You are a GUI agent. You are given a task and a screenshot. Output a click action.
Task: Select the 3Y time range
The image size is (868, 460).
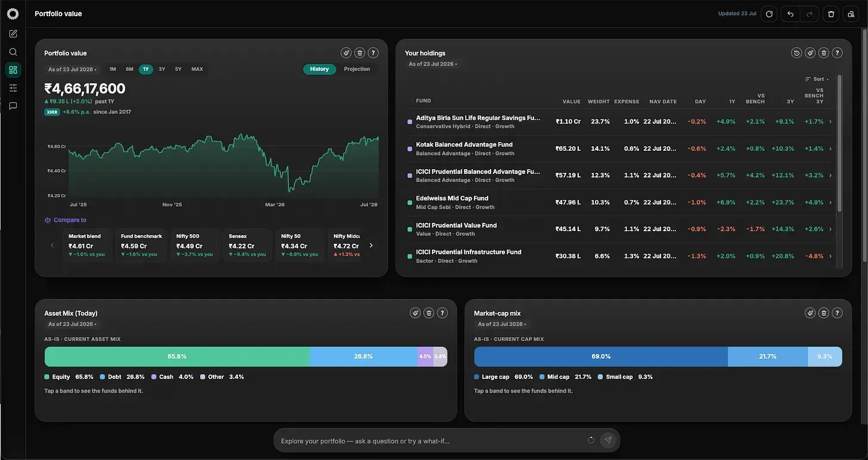(162, 69)
